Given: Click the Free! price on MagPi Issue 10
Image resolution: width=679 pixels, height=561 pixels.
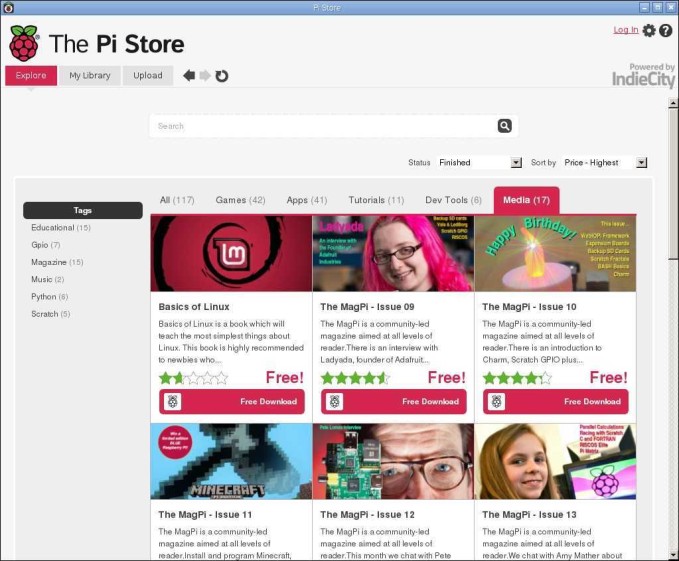Looking at the screenshot, I should (608, 377).
